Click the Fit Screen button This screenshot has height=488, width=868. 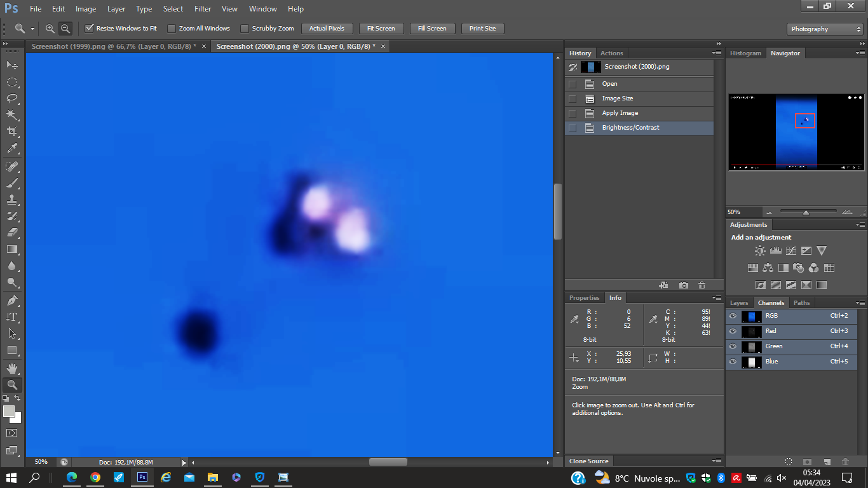pyautogui.click(x=381, y=29)
